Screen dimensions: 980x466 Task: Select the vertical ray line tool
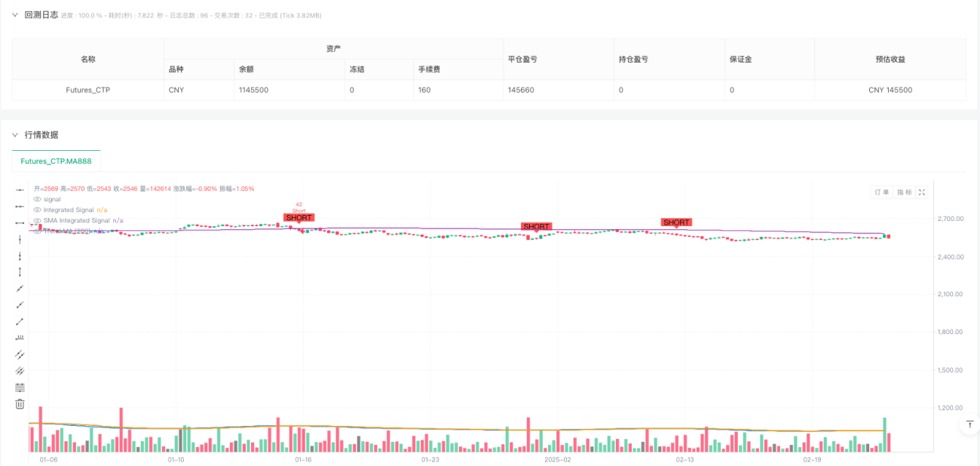[20, 256]
